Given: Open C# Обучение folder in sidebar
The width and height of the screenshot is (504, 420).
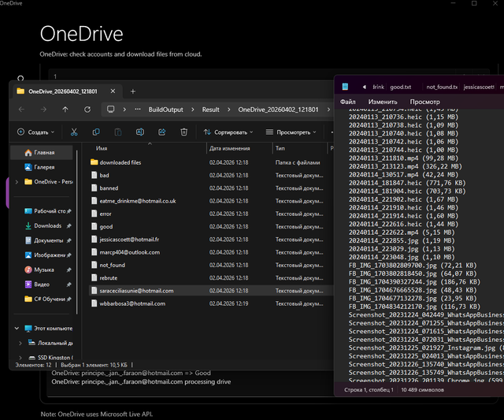Looking at the screenshot, I should (x=49, y=299).
